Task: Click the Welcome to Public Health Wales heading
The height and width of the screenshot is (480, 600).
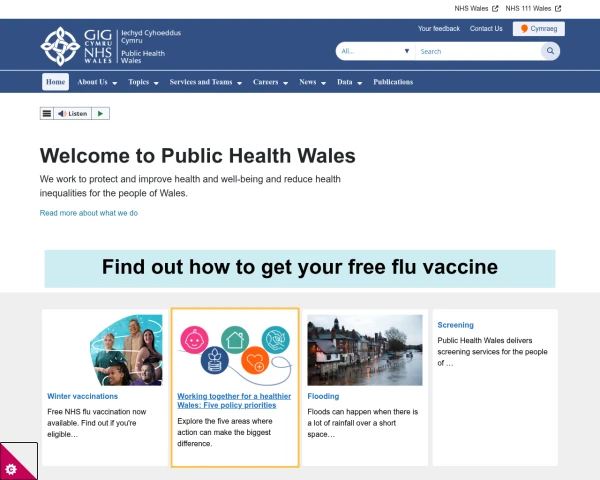Action: 198,156
